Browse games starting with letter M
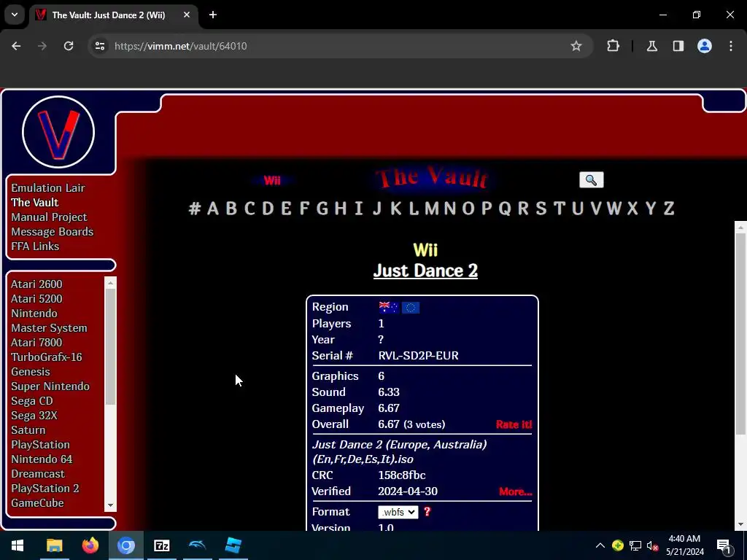 432,208
